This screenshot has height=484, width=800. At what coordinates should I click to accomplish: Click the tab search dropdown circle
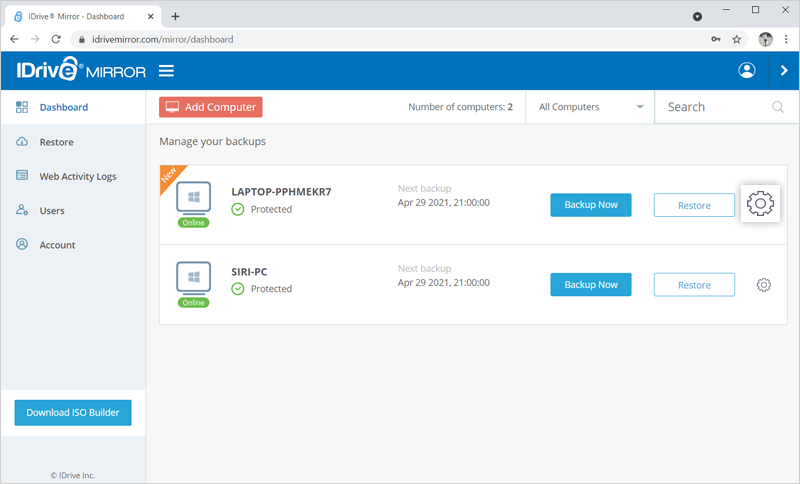697,17
